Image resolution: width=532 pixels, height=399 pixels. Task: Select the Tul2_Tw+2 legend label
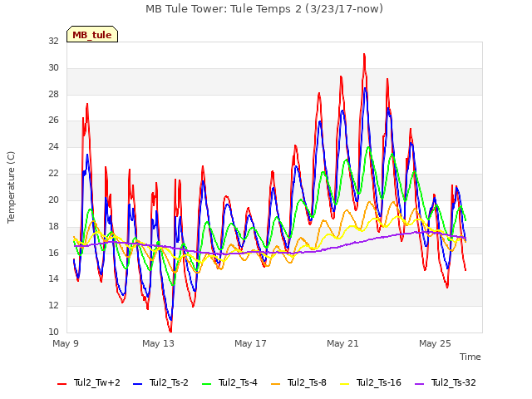click(x=97, y=382)
